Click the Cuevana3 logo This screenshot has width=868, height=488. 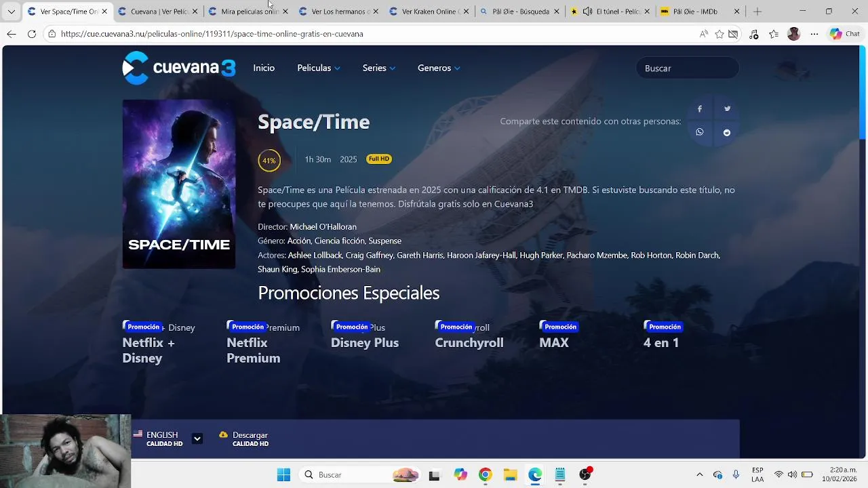(179, 68)
